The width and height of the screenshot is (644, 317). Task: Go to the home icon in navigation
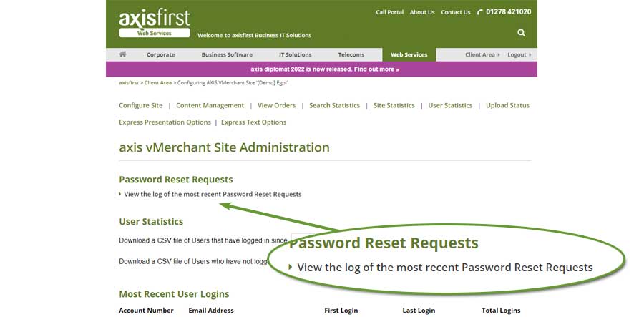coord(122,54)
